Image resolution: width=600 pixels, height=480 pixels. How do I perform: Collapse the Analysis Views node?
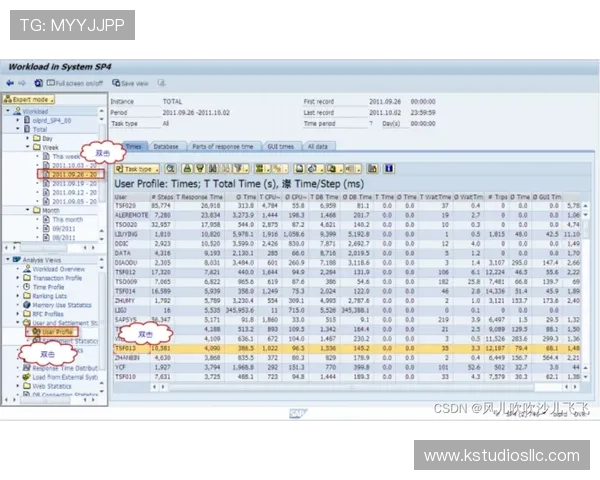coord(7,260)
